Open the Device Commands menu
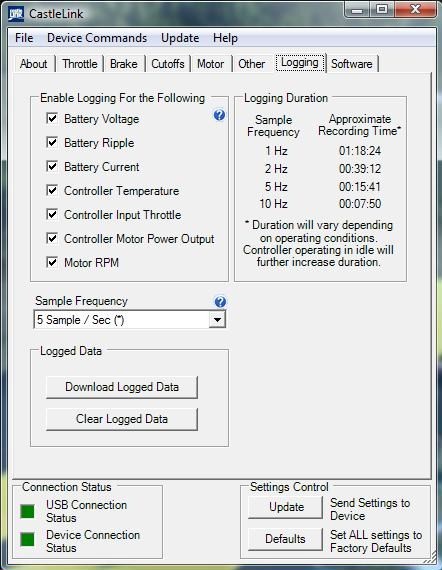Image resolution: width=442 pixels, height=570 pixels. click(x=97, y=38)
